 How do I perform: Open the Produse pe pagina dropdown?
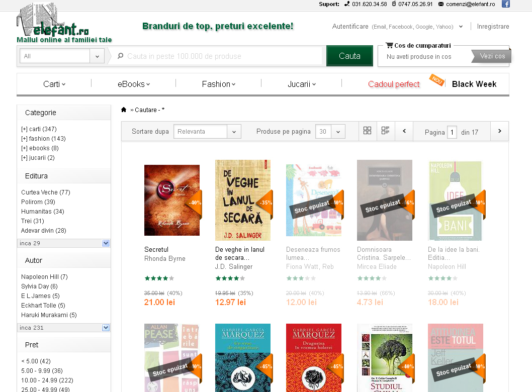[x=330, y=131]
